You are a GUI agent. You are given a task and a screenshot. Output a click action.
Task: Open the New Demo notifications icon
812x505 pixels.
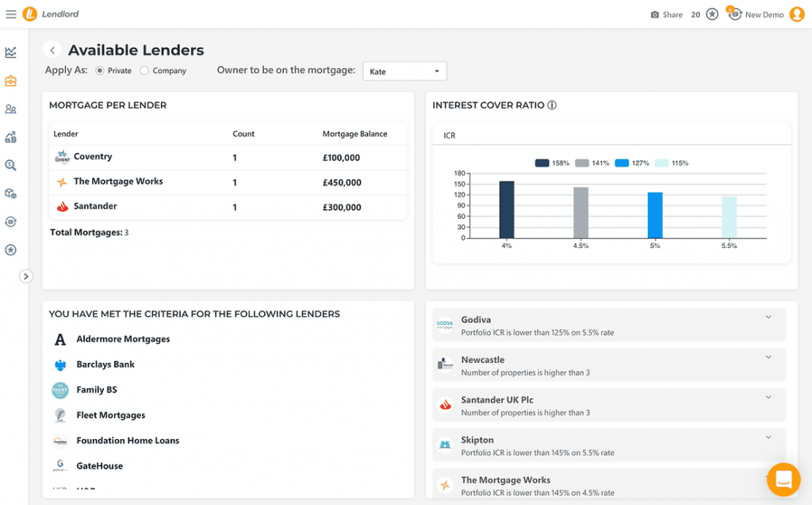click(x=734, y=13)
